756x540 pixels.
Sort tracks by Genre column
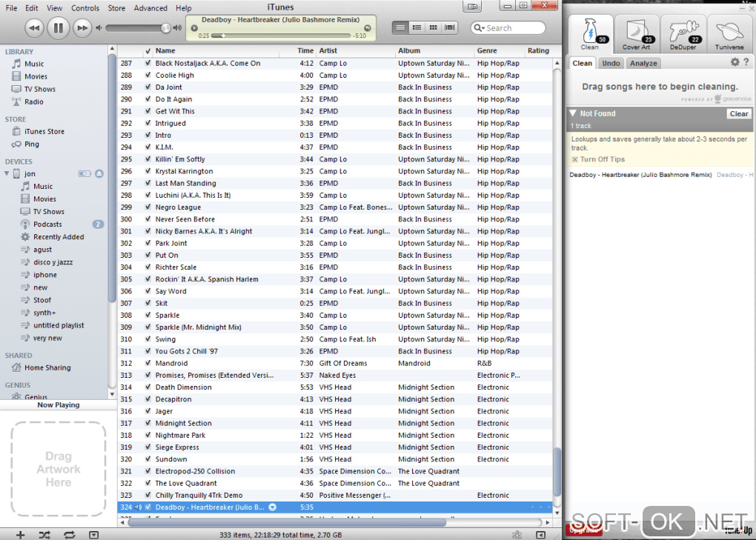[499, 50]
